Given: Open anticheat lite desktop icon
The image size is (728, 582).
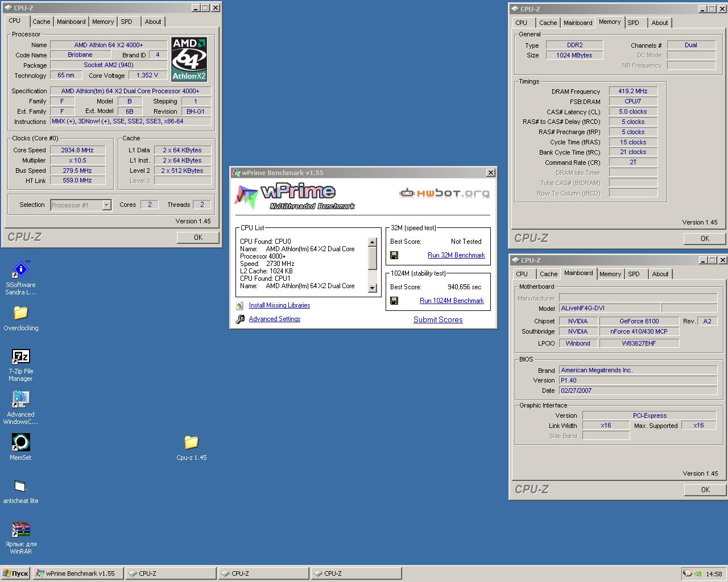Looking at the screenshot, I should pyautogui.click(x=20, y=486).
